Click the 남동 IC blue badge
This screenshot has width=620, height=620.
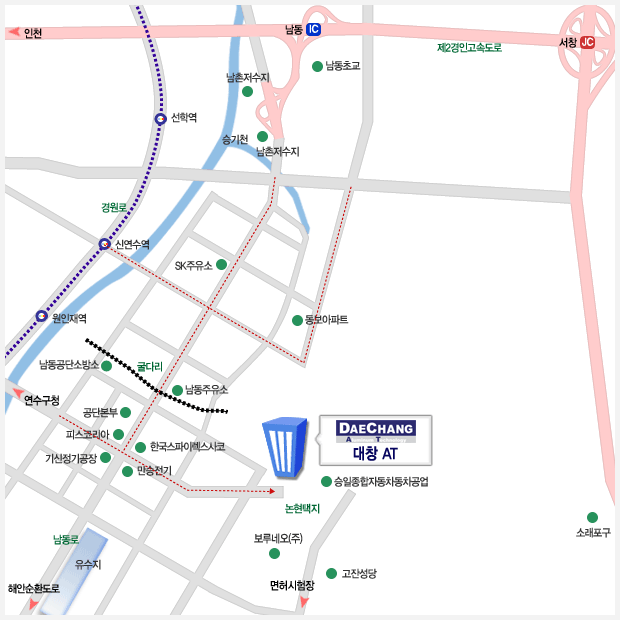tap(314, 30)
